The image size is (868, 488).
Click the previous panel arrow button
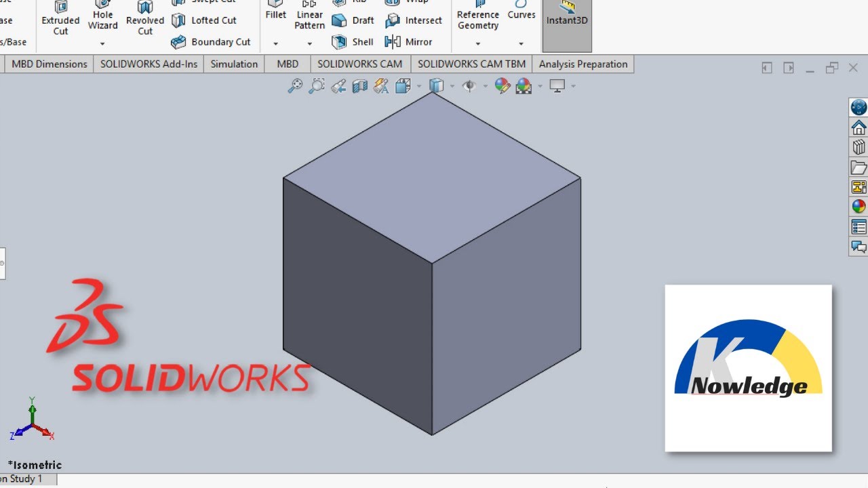point(767,68)
